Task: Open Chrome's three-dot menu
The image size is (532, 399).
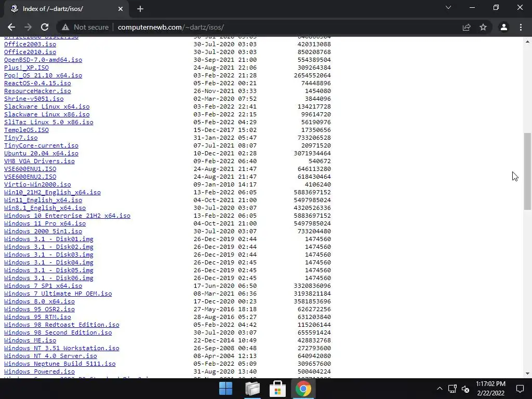Action: pyautogui.click(x=521, y=27)
